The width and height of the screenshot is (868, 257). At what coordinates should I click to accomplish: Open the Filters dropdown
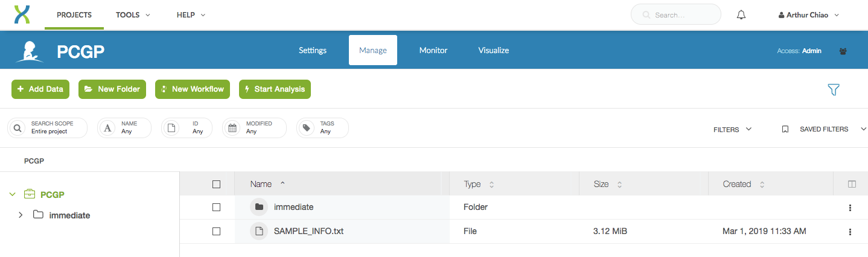click(x=732, y=129)
